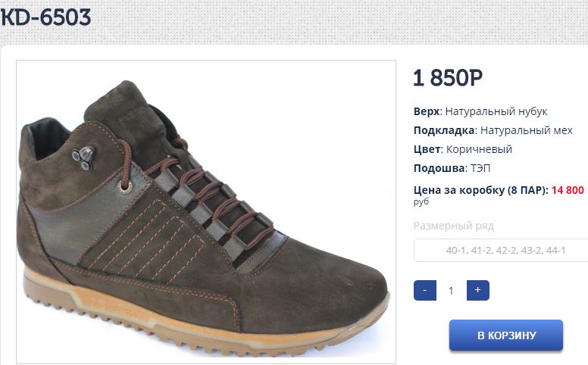Click the 1 850Р price
588x365 pixels.
tap(448, 78)
